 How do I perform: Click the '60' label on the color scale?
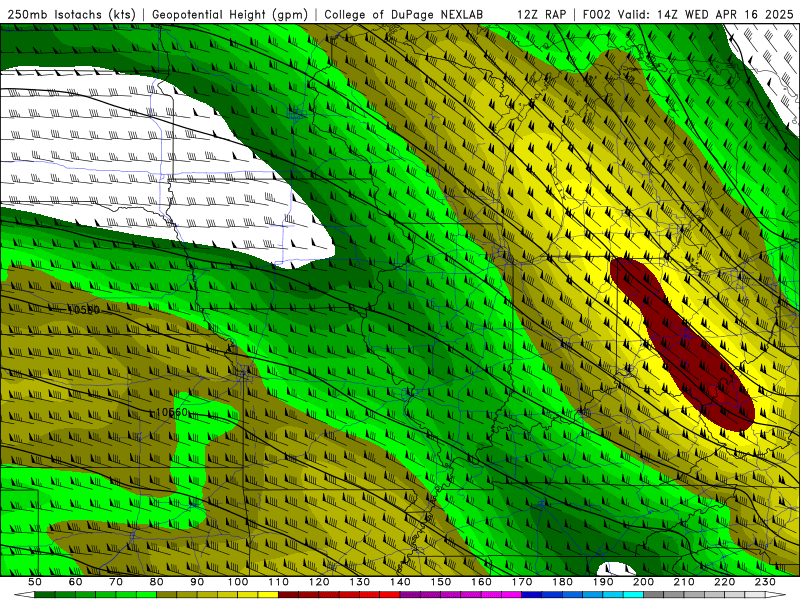[x=75, y=582]
